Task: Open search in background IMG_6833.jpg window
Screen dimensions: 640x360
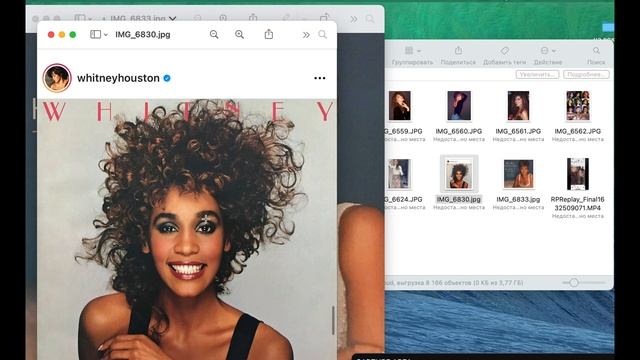Action: coord(370,19)
